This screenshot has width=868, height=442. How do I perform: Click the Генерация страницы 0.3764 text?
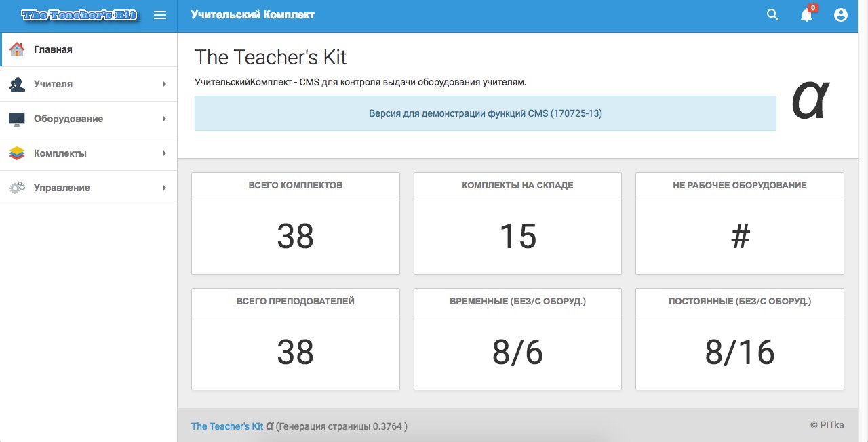(x=342, y=426)
